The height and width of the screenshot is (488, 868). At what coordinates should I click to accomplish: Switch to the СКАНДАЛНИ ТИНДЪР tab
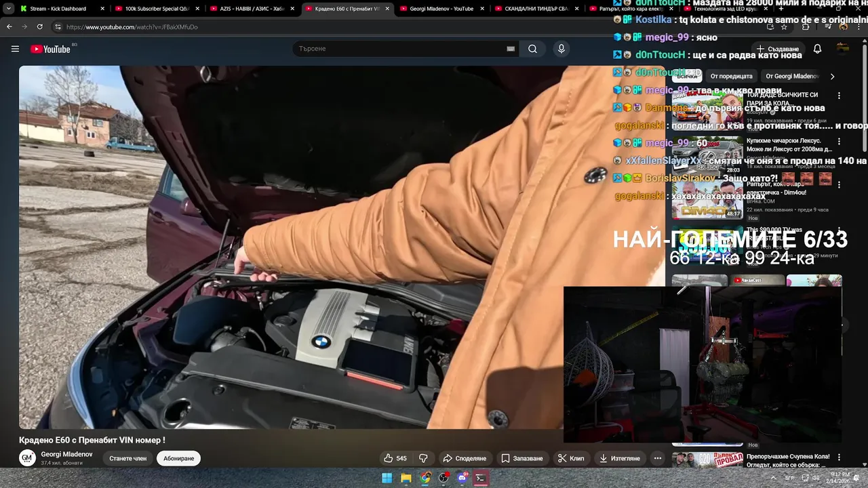[536, 9]
